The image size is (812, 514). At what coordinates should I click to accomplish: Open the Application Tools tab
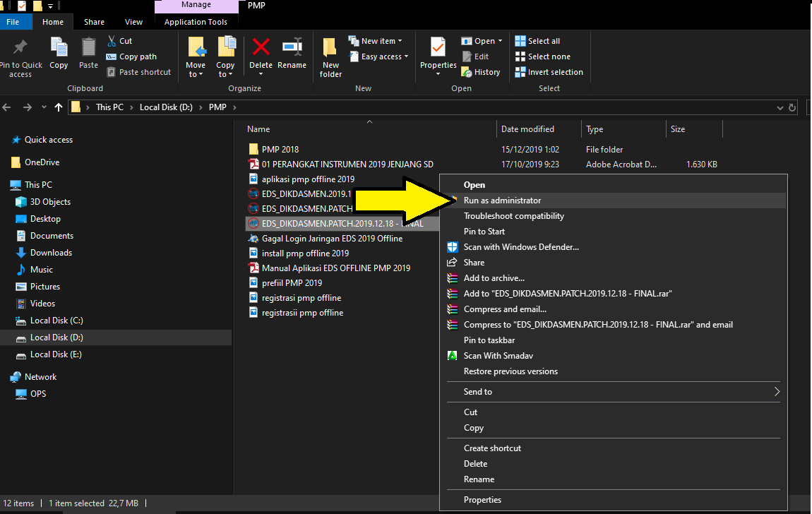pyautogui.click(x=196, y=22)
